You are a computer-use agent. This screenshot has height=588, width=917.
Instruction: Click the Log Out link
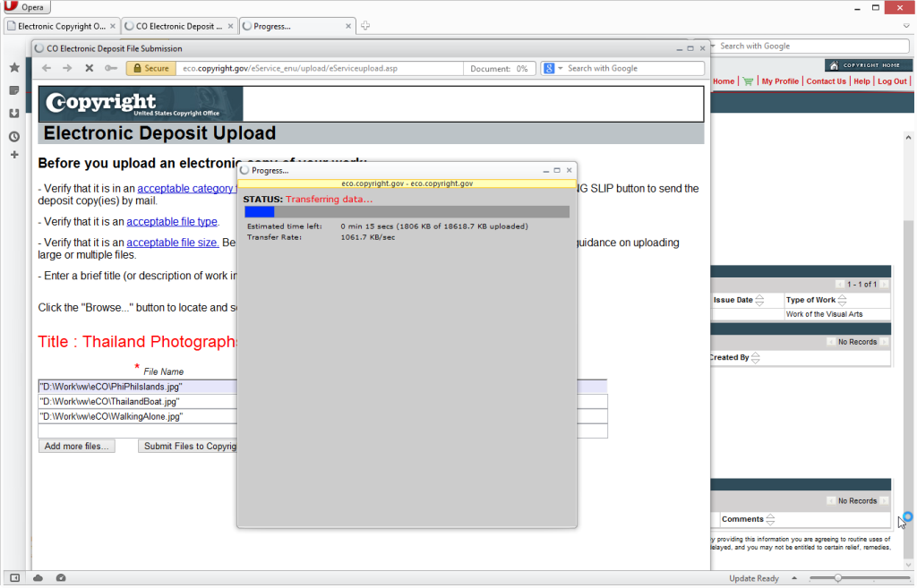(892, 81)
